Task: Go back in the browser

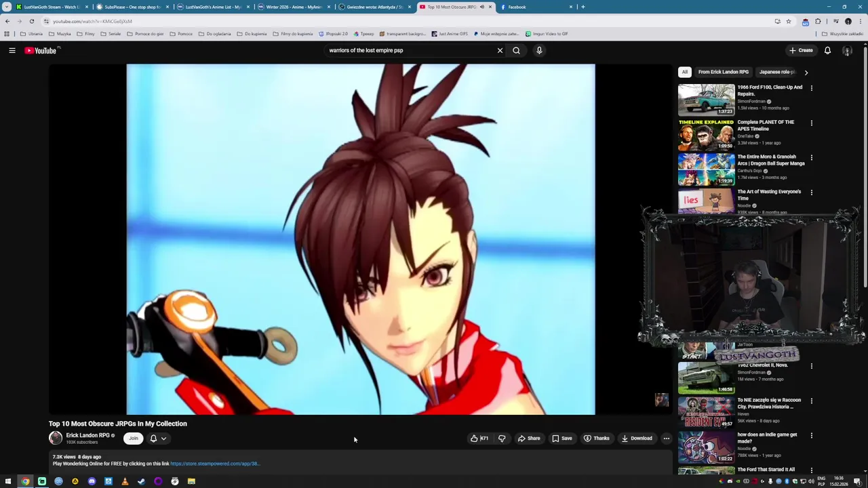Action: point(7,21)
